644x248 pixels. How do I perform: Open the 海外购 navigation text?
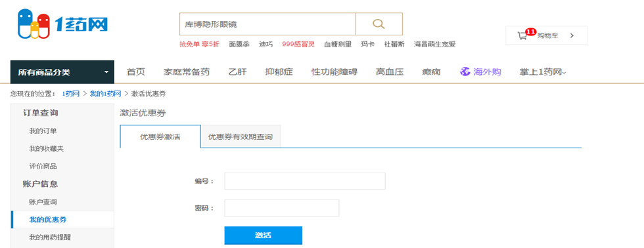click(487, 72)
